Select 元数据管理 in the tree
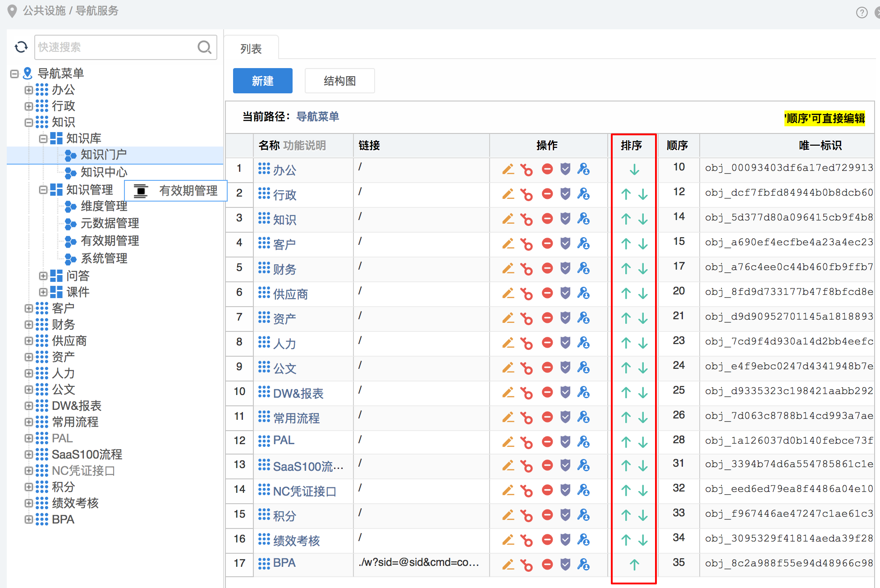Viewport: 880px width, 588px height. pos(110,223)
